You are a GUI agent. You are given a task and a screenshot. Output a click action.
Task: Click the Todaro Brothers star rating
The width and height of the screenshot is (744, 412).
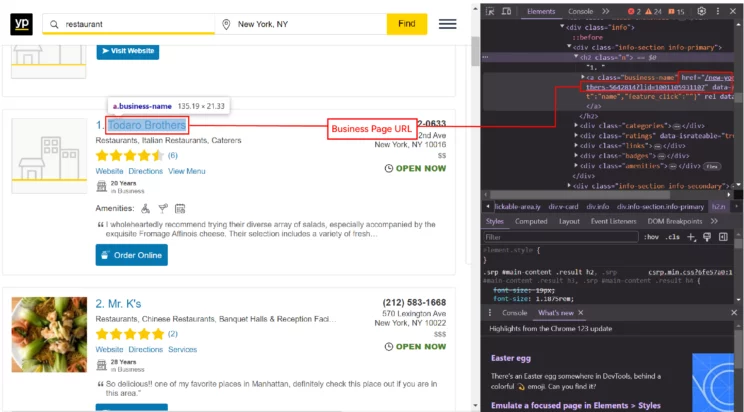tap(130, 155)
